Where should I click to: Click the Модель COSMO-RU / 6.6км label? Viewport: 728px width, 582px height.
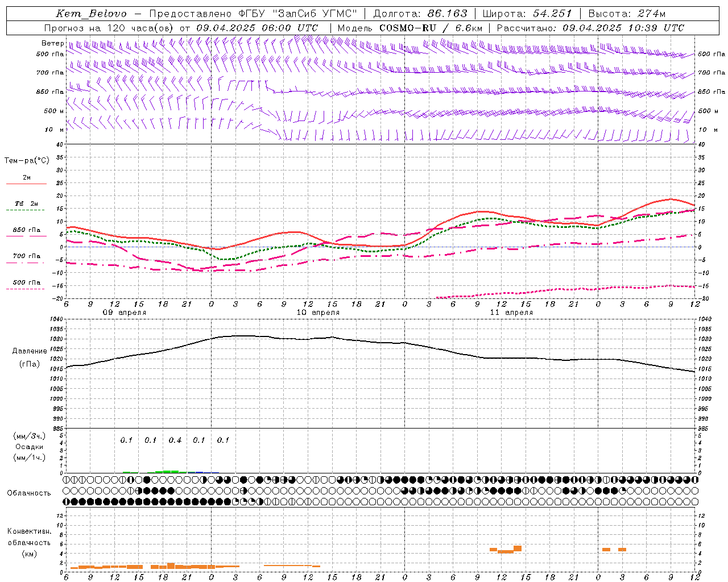pos(410,28)
